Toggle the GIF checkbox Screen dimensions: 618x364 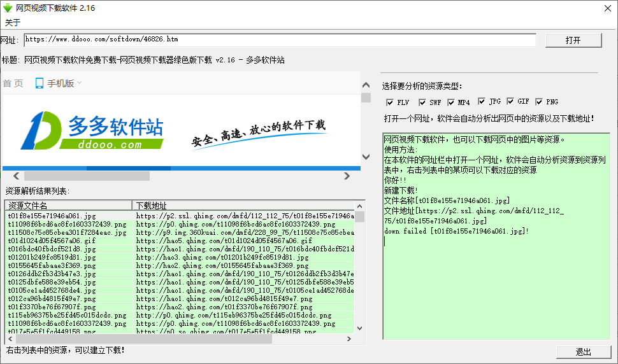[x=510, y=102]
